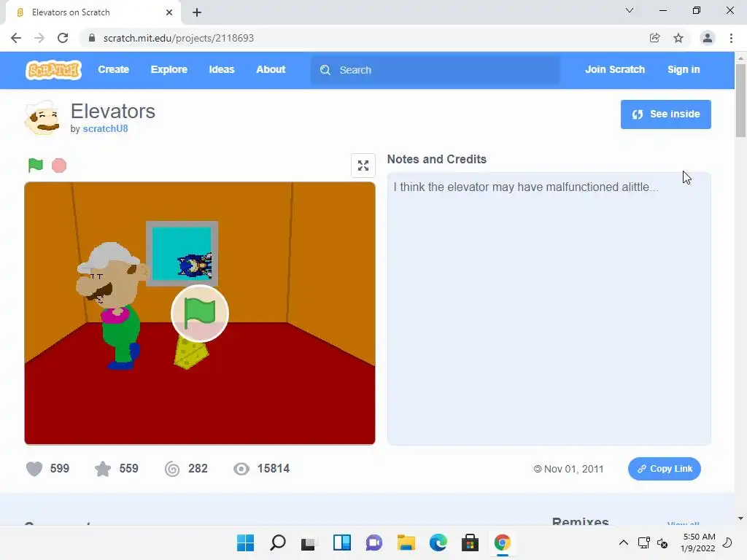Focus the Scratch search field
747x560 pixels.
436,70
